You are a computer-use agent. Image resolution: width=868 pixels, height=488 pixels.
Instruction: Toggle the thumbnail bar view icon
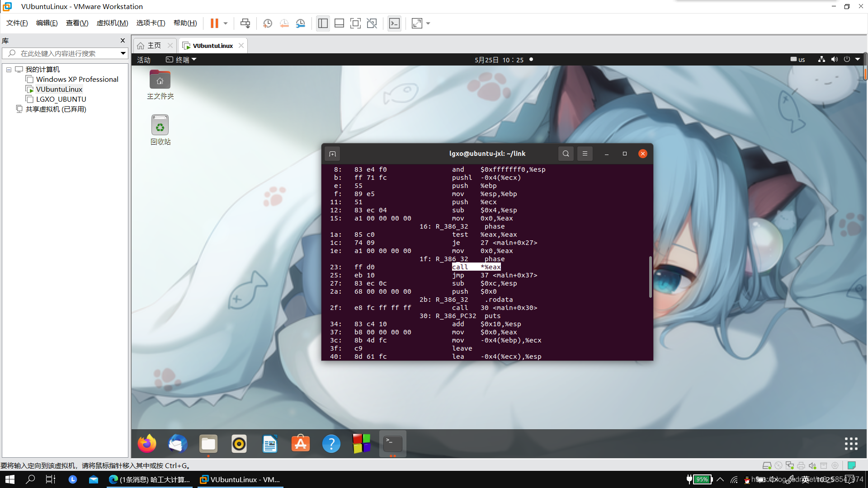click(339, 23)
